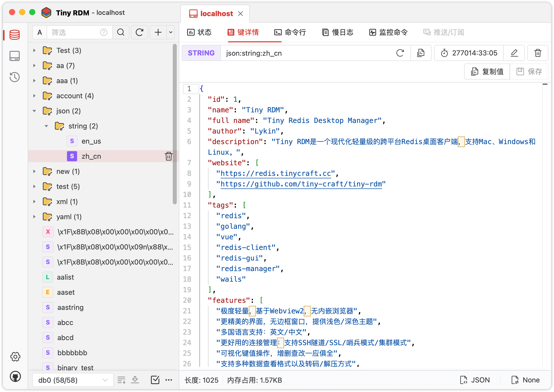
Task: Toggle the exact match 'A' filter button
Action: (x=40, y=32)
